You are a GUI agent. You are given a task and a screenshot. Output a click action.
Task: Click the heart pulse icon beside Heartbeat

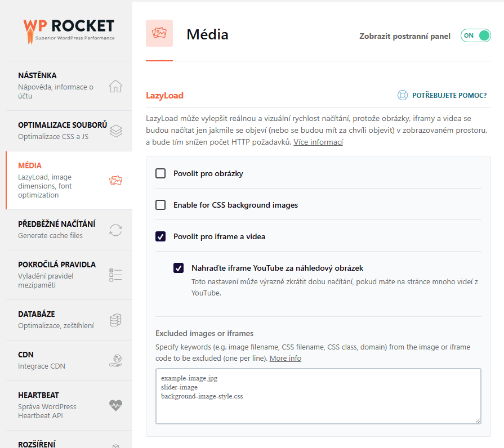[115, 405]
